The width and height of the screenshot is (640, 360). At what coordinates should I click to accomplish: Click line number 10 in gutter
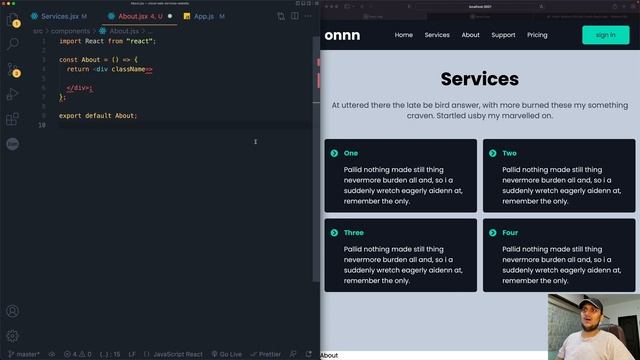click(x=42, y=125)
